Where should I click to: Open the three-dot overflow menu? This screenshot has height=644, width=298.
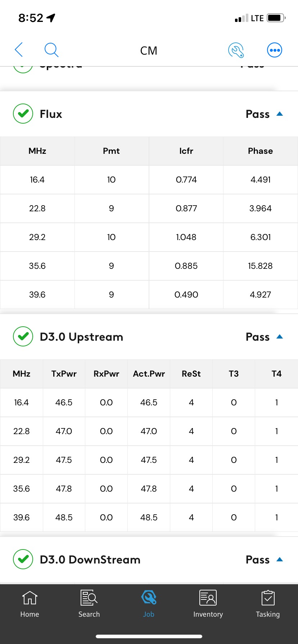(274, 50)
